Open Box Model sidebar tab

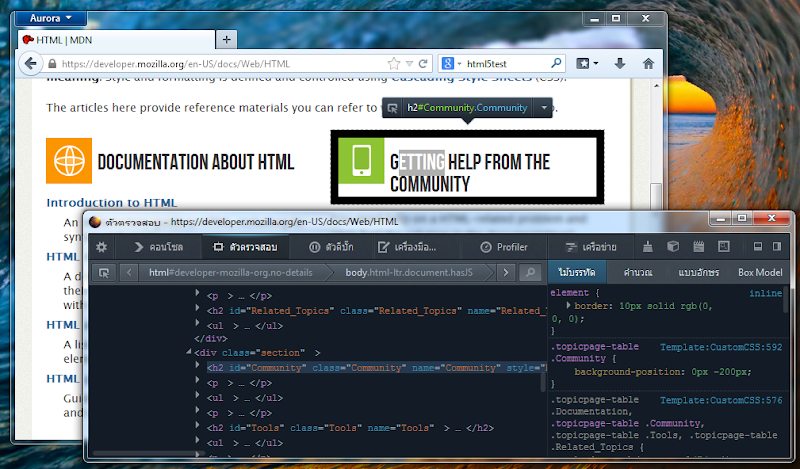[x=760, y=273]
